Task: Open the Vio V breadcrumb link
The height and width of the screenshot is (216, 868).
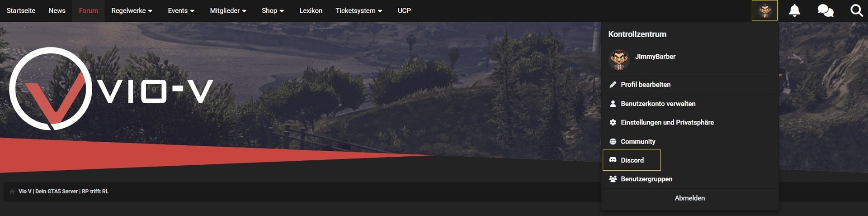Action: click(63, 192)
